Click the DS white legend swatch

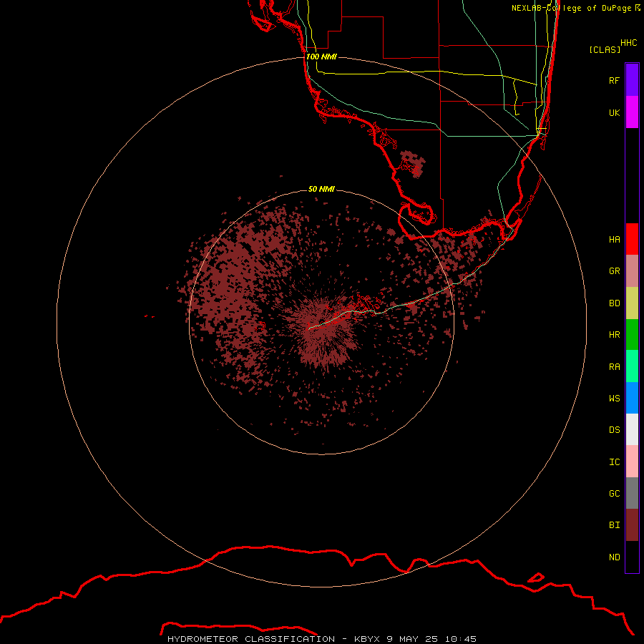click(632, 429)
